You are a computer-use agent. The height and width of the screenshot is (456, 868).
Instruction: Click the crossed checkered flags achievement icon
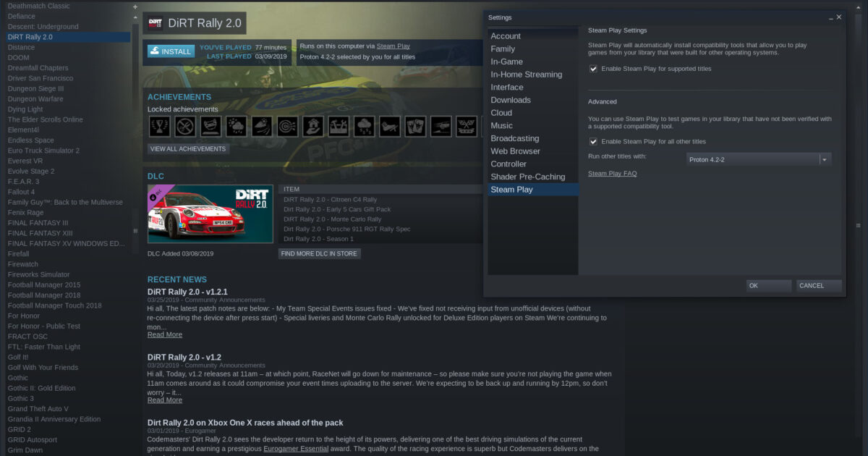coord(467,127)
